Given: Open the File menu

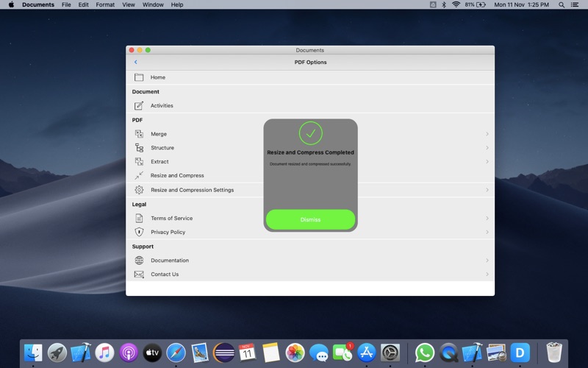Looking at the screenshot, I should pos(66,4).
